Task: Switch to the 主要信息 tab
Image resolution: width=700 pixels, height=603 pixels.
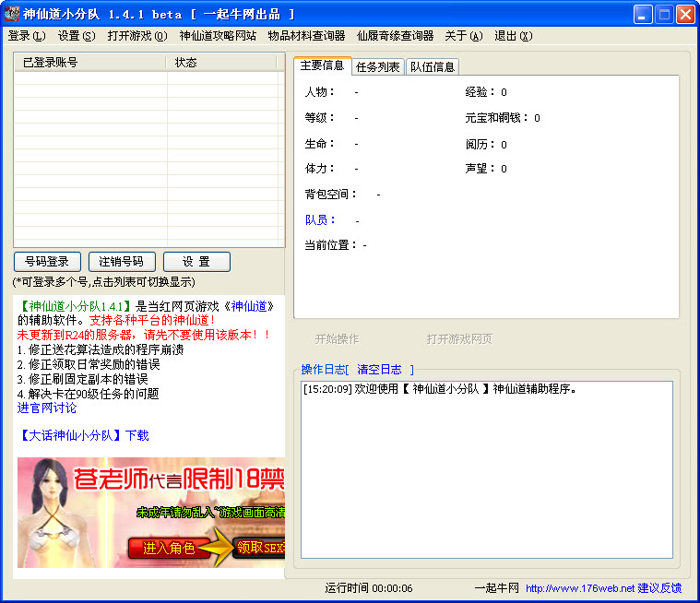Action: (322, 65)
